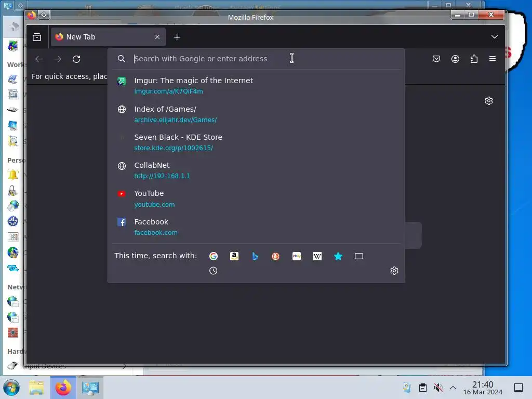Toggle the muted volume tray icon
This screenshot has width=532, height=399.
(438, 388)
